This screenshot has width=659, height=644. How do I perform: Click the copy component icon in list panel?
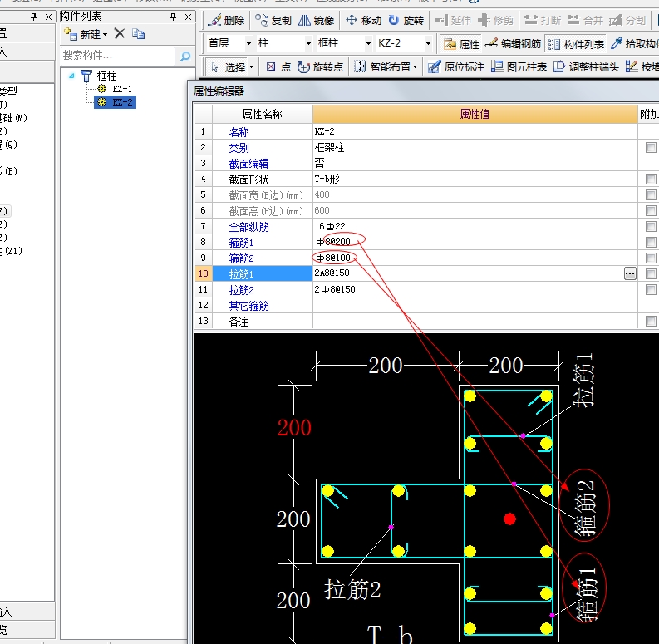click(138, 33)
